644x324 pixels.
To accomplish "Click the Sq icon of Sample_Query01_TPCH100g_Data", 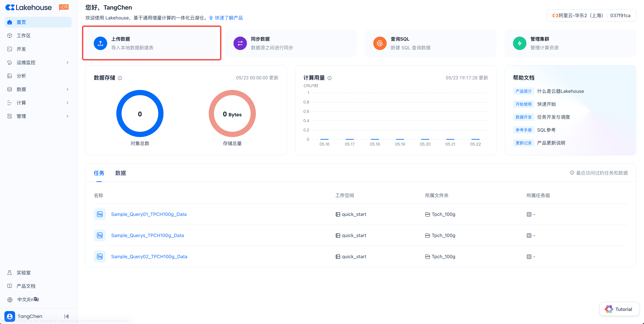I will tap(100, 214).
